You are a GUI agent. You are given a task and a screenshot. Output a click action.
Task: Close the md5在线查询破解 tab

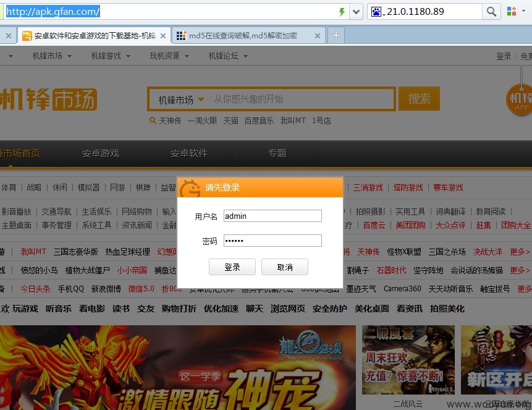(317, 36)
